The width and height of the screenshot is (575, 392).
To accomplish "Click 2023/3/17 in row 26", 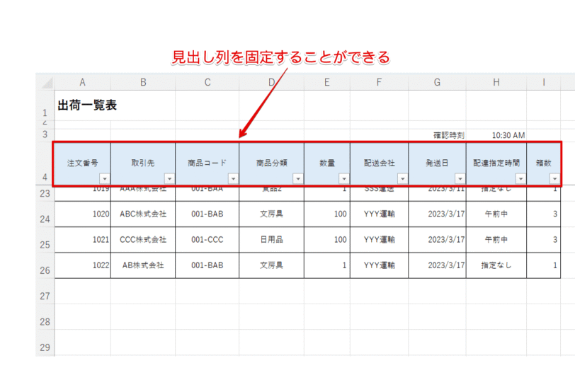I will coord(437,265).
